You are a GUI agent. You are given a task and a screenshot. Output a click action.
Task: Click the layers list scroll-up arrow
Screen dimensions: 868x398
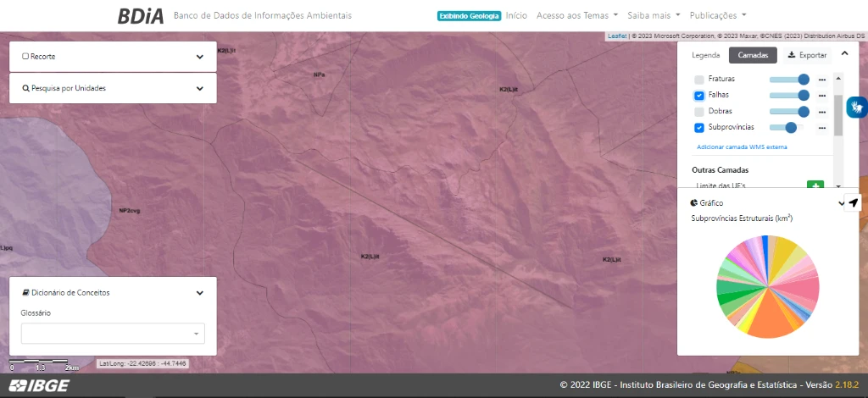click(838, 78)
